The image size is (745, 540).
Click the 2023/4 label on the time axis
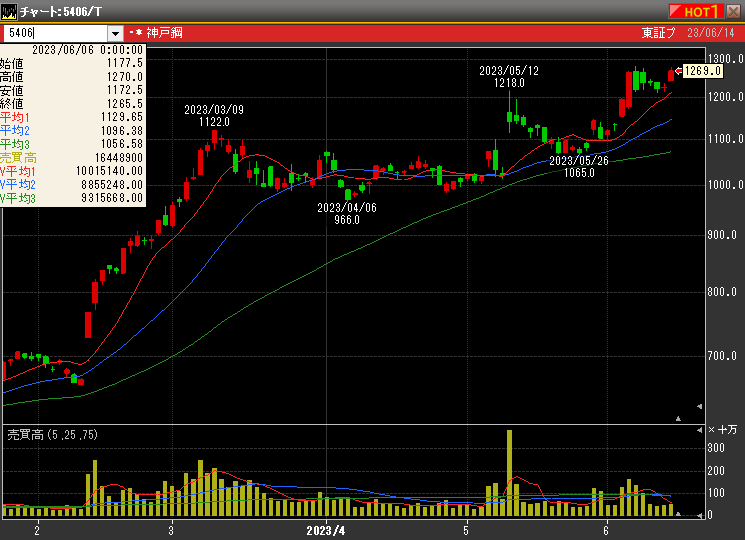tap(325, 529)
